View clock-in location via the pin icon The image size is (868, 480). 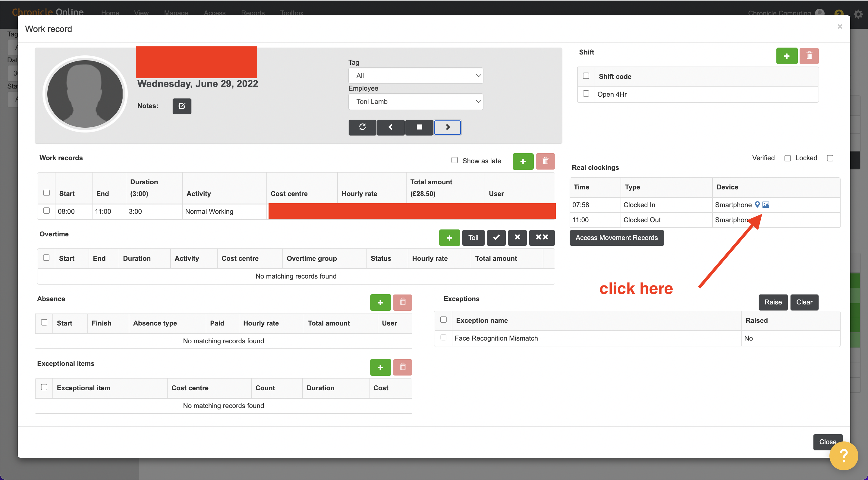[757, 205]
